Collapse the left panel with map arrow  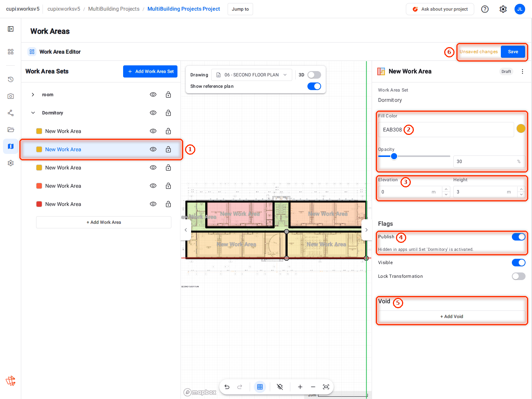tap(185, 230)
